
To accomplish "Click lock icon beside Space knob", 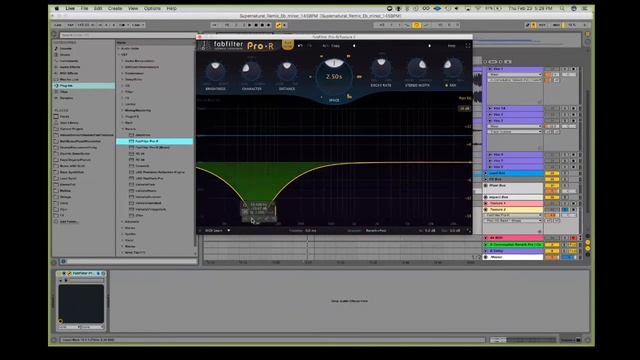I will (349, 96).
